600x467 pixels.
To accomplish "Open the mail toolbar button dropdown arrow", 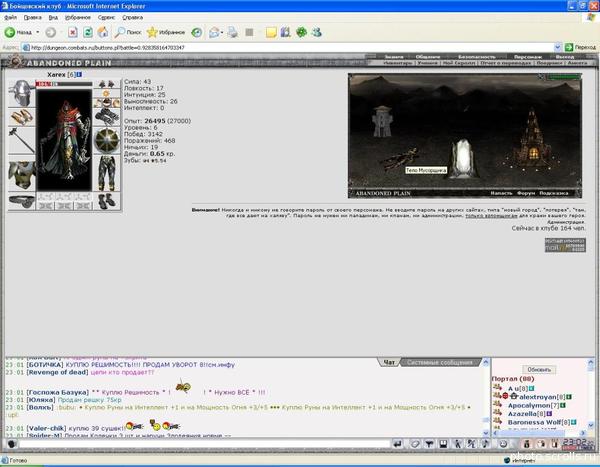I will 222,33.
